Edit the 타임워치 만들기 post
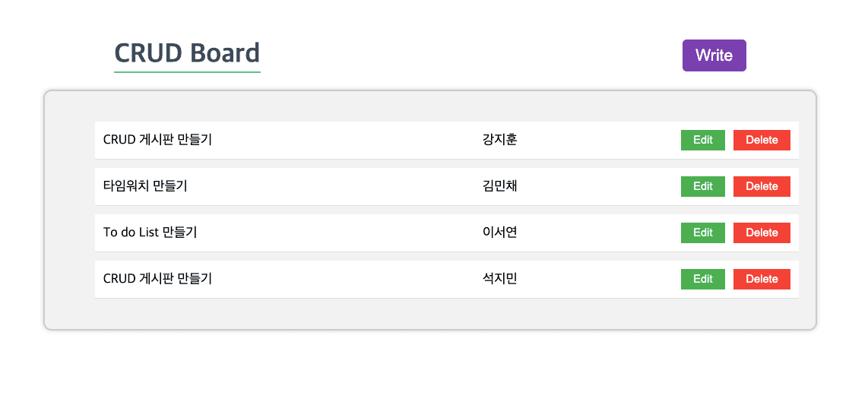The height and width of the screenshot is (405, 868). [x=702, y=186]
